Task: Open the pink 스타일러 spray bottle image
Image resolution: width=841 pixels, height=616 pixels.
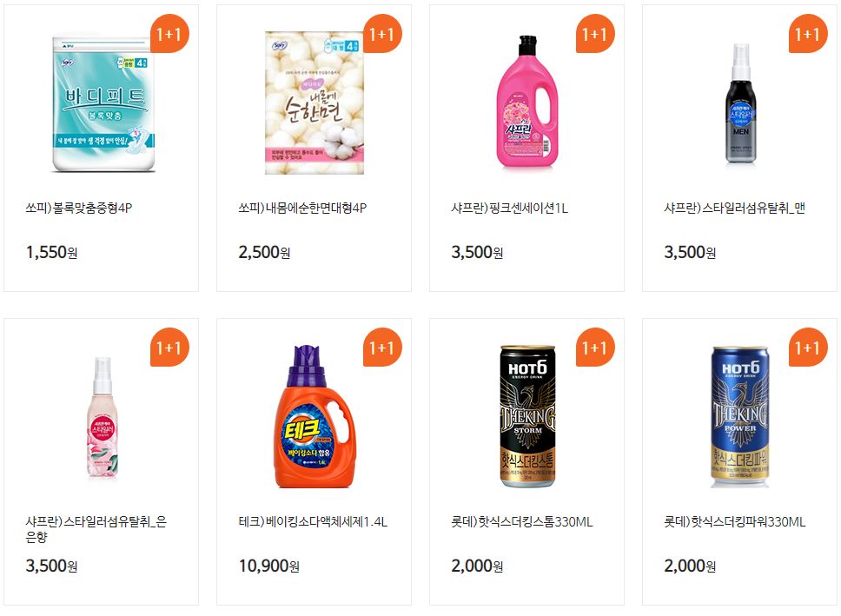Action: pos(103,417)
